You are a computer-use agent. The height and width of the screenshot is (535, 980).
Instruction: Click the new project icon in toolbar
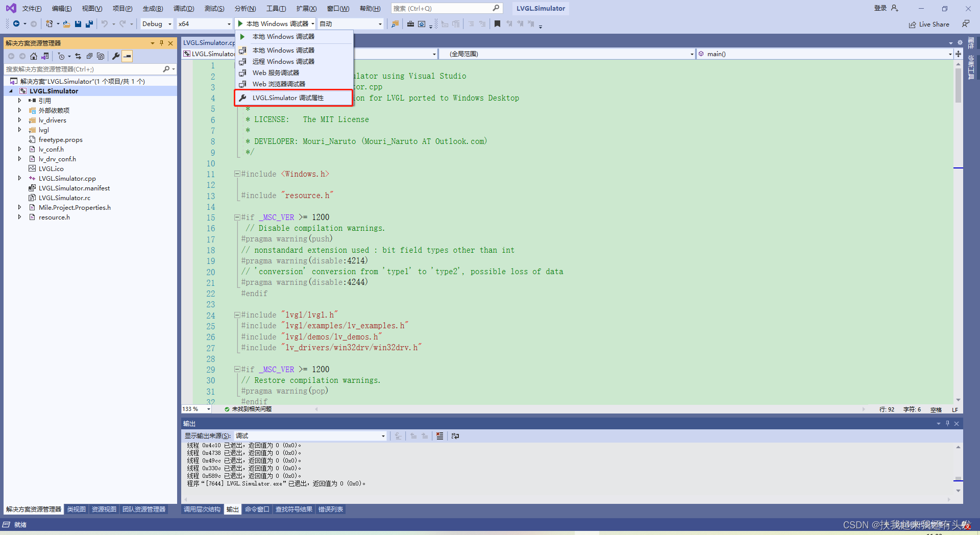49,23
